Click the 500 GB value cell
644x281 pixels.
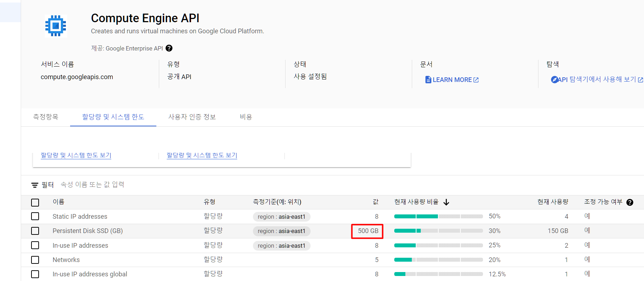click(x=368, y=231)
